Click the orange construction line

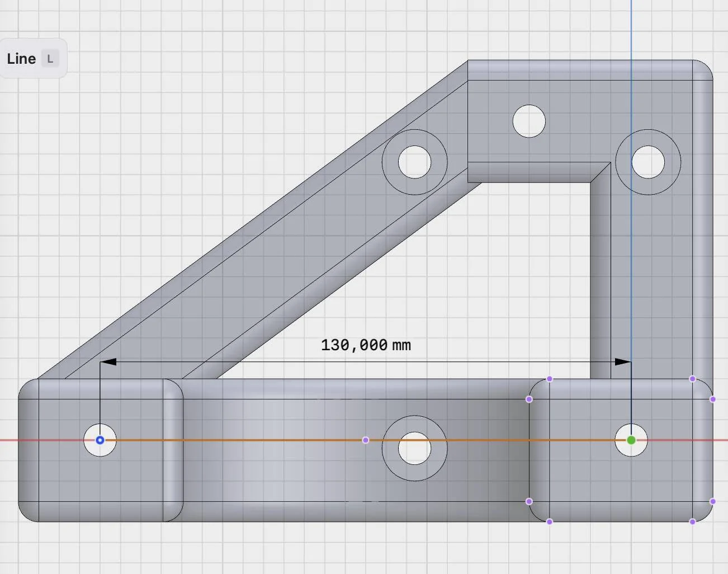[252, 440]
